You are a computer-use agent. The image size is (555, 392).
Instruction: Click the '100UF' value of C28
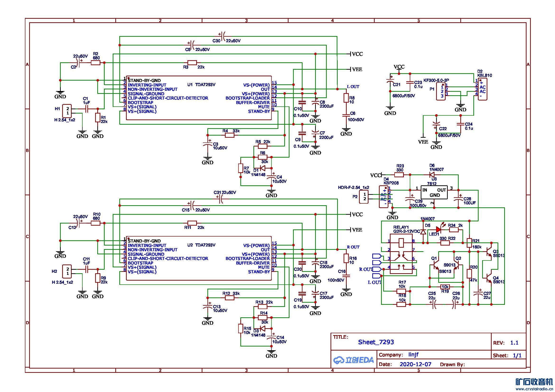[469, 203]
